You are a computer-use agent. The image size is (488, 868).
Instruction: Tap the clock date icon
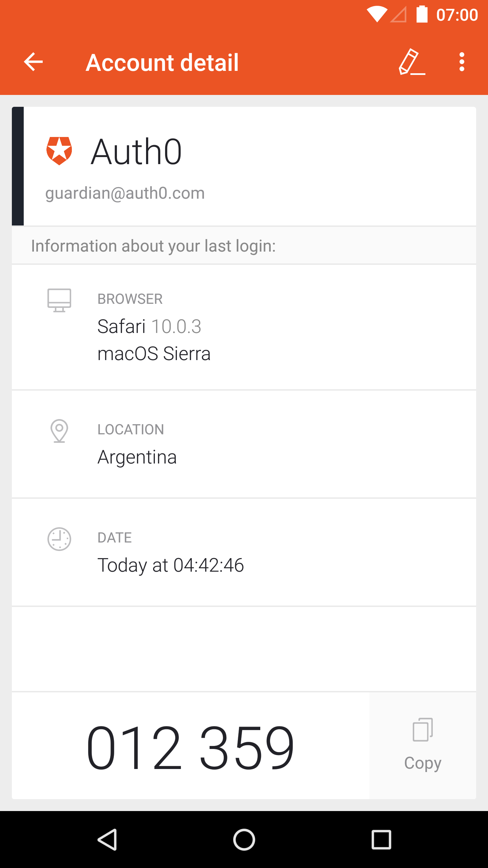(59, 539)
